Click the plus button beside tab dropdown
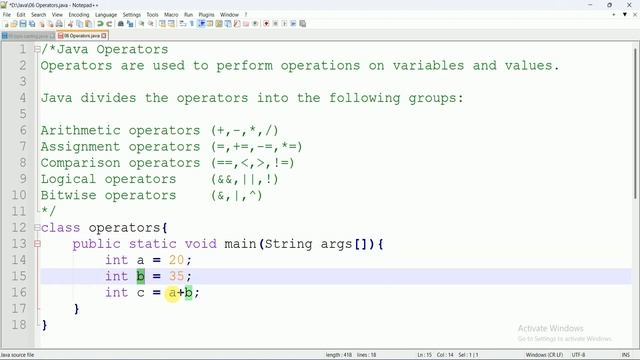Image resolution: width=640 pixels, height=360 pixels. (614, 14)
